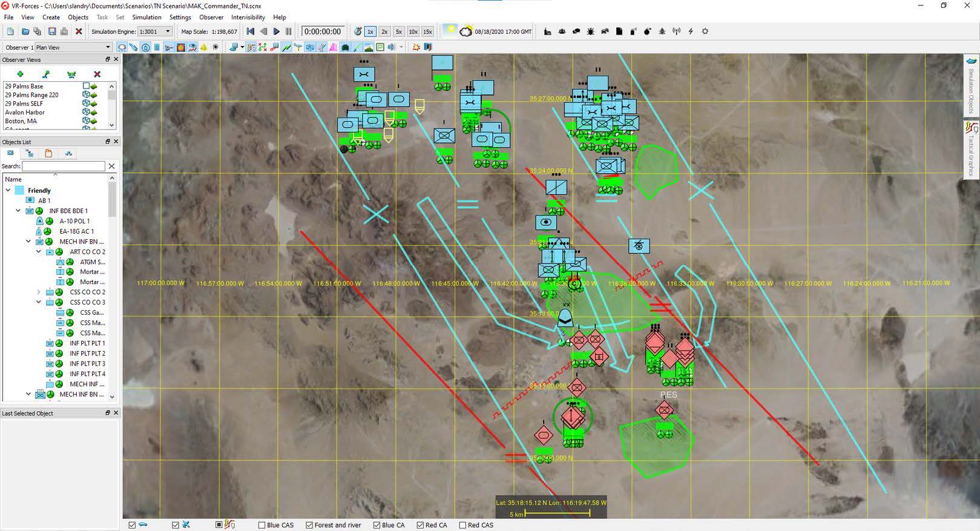Screen dimensions: 980x531
Task: Select the 29 Palms Range 220 view
Action: (31, 95)
